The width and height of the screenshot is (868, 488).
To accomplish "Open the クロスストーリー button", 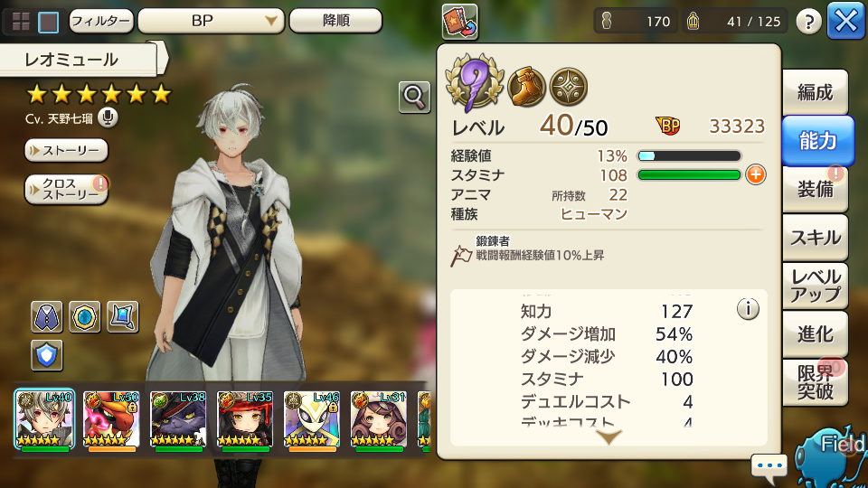I will (x=66, y=189).
